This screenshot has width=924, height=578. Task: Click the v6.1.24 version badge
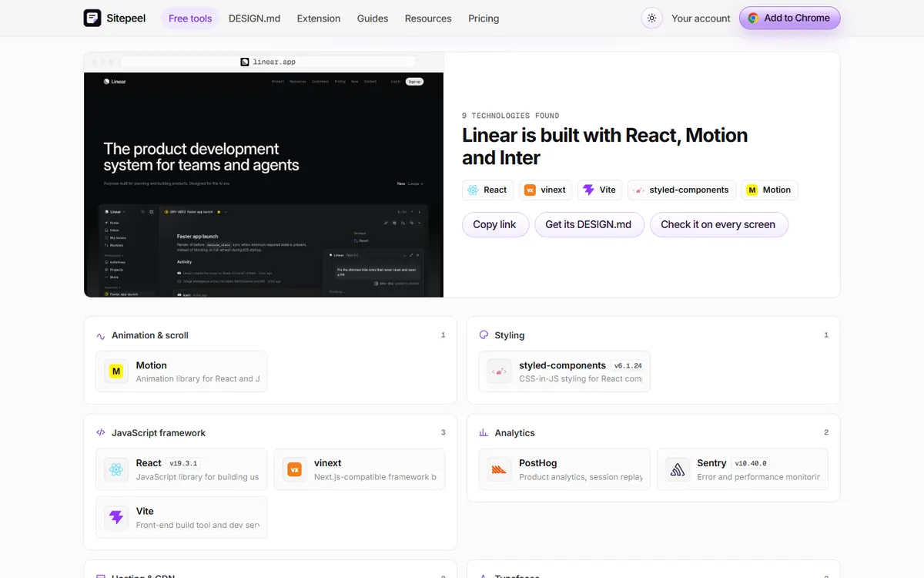point(628,365)
